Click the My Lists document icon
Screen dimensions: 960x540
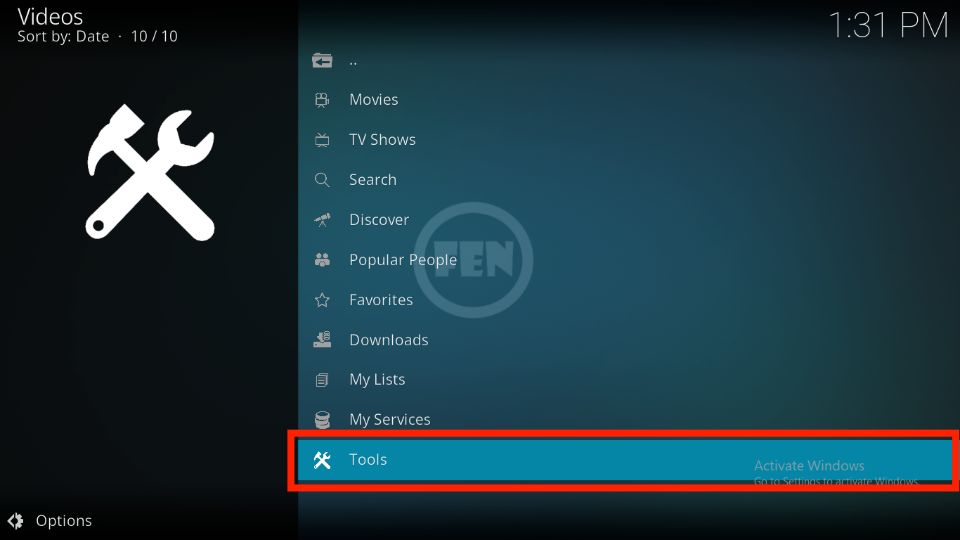[x=322, y=380]
